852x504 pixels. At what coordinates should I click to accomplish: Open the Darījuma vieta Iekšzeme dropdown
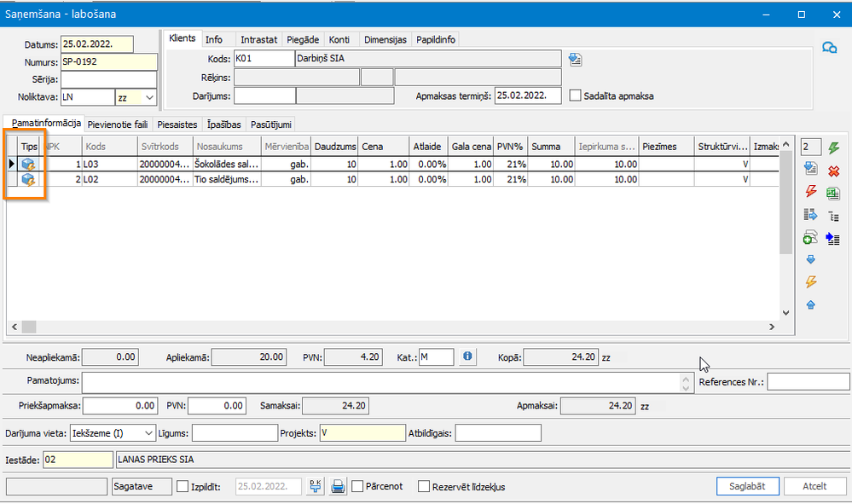coord(148,433)
